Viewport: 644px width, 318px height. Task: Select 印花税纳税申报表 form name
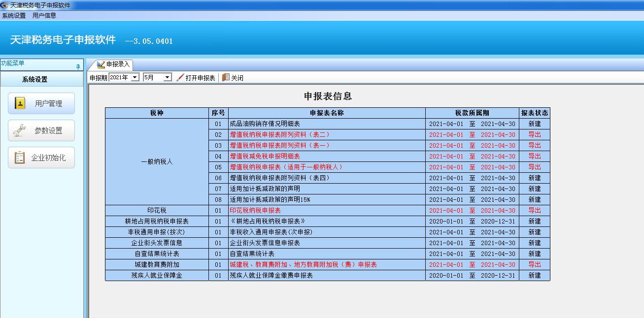(255, 211)
